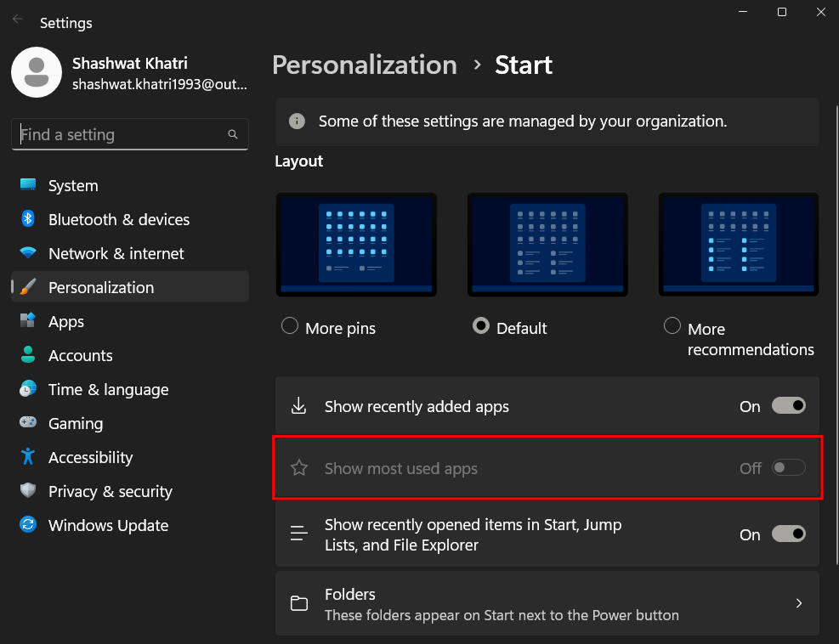Click the search magnifier in Find a setting
This screenshot has height=644, width=839.
pyautogui.click(x=232, y=133)
